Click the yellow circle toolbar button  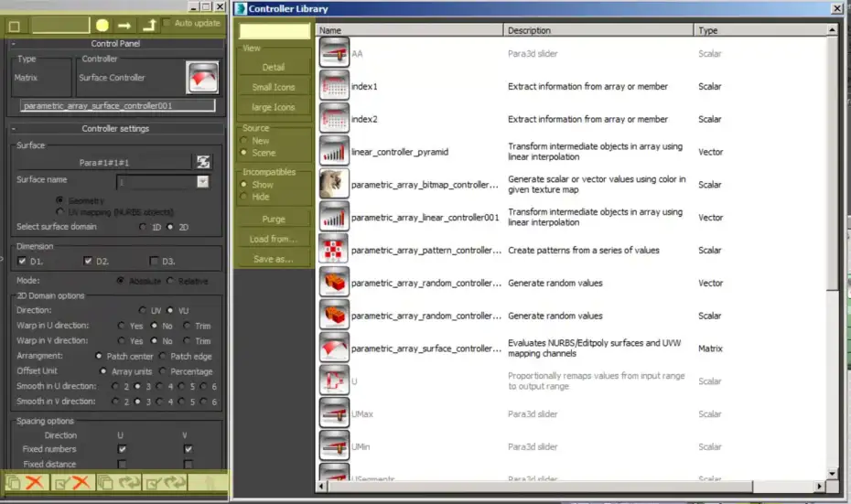[x=102, y=25]
